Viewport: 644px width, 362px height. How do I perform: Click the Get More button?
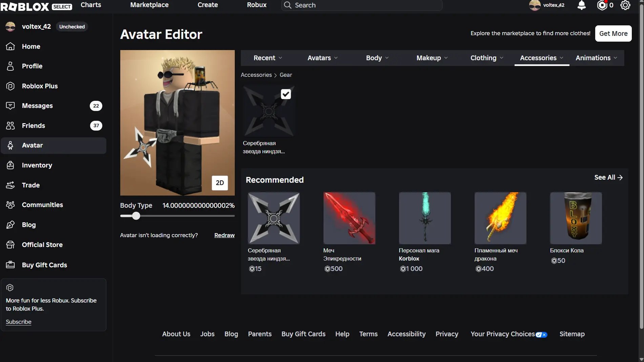pos(614,33)
